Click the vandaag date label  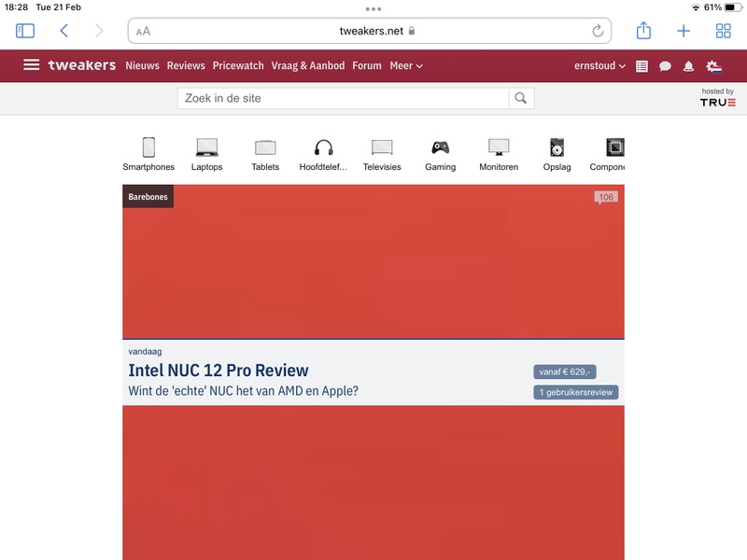[x=145, y=352]
